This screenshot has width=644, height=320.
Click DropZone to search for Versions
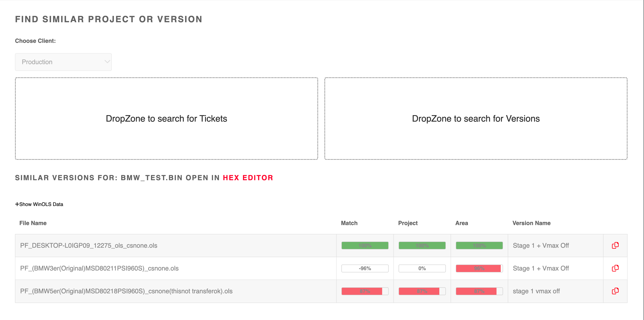coord(475,118)
